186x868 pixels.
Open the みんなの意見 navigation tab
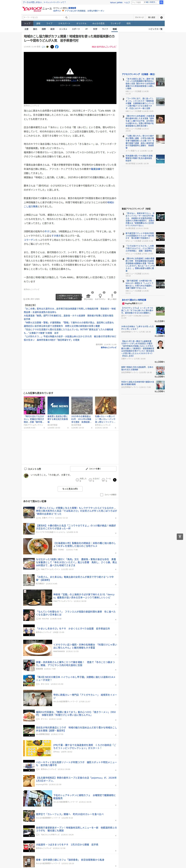coord(98,24)
